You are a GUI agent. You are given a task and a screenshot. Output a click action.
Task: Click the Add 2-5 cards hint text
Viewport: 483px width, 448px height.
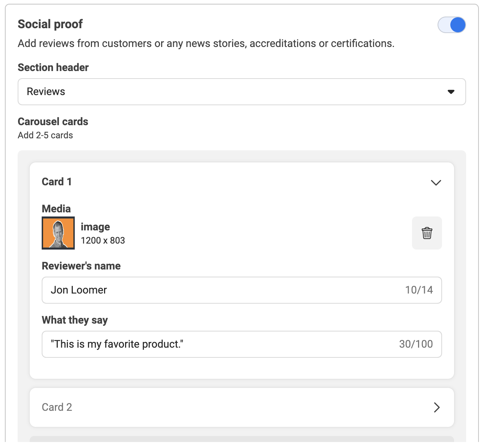pyautogui.click(x=45, y=135)
